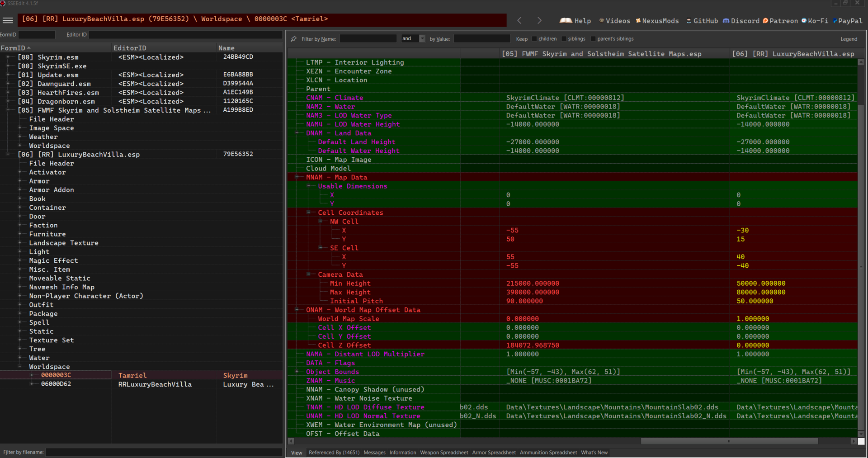
Task: Expand the Object Bounds node
Action: tap(297, 372)
